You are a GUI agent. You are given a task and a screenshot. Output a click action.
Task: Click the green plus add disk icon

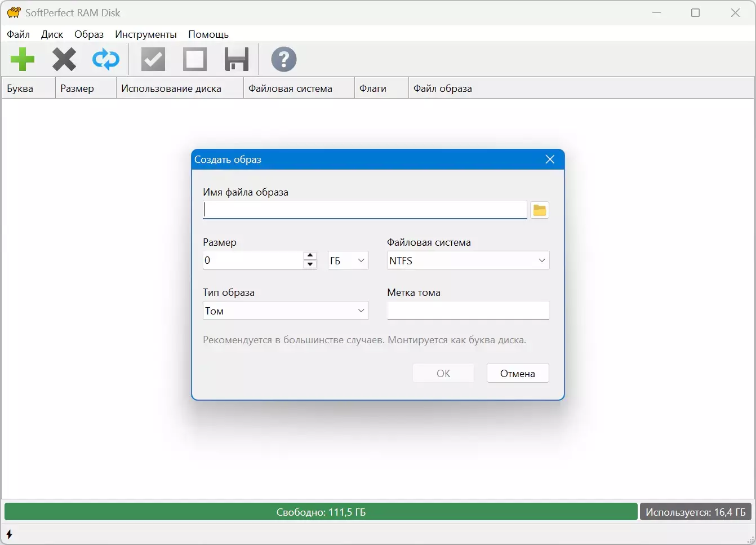coord(23,59)
